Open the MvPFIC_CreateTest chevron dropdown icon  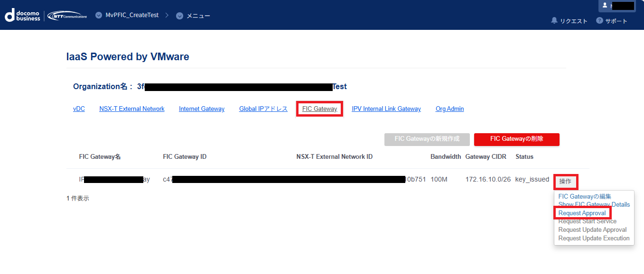(99, 15)
